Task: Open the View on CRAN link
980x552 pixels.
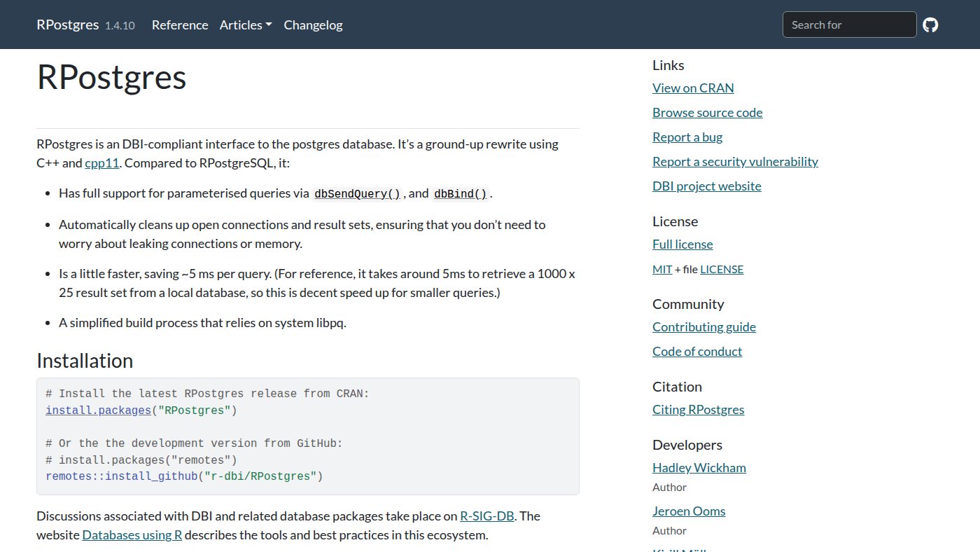Action: [x=693, y=88]
